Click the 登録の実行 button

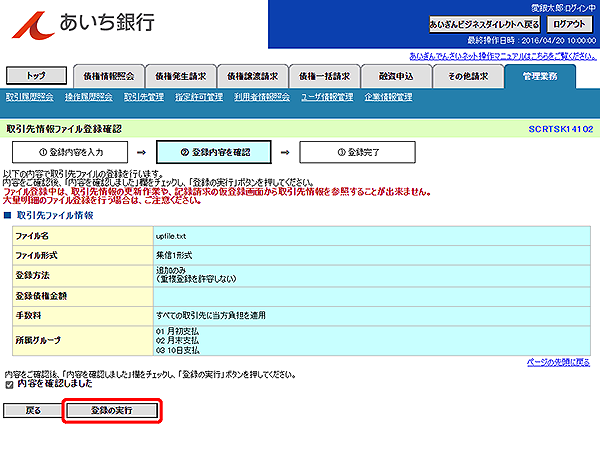tap(112, 410)
